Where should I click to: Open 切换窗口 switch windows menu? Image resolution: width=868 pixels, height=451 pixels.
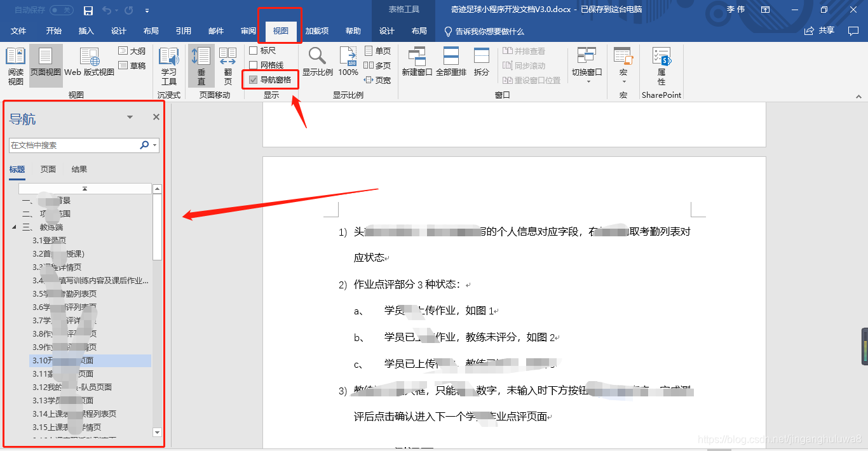587,65
